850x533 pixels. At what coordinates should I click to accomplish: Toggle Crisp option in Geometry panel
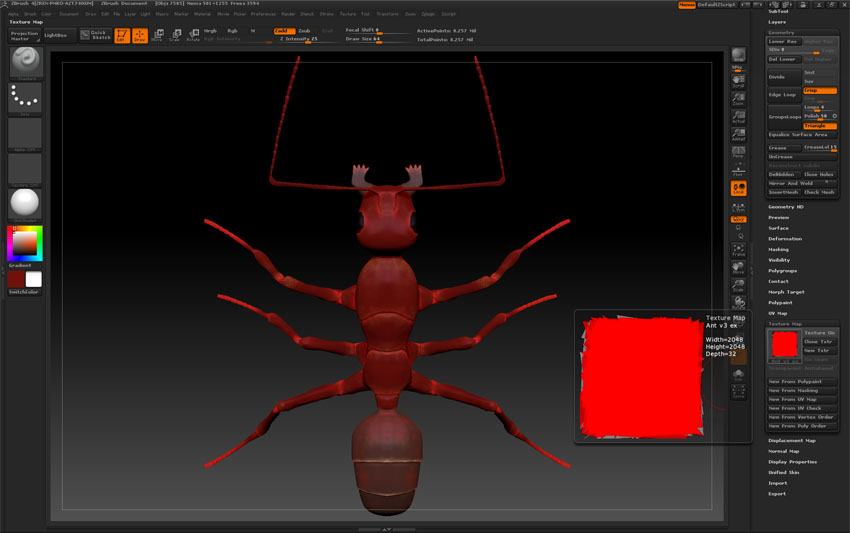coord(820,91)
